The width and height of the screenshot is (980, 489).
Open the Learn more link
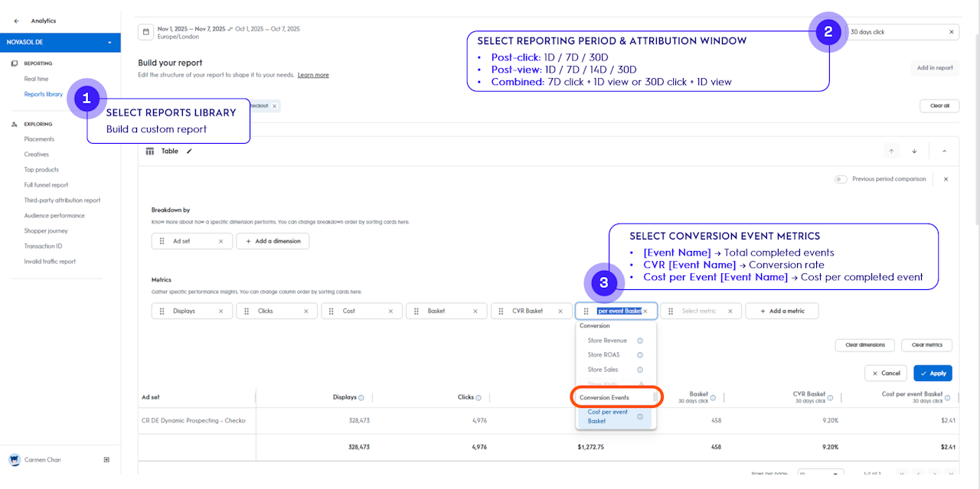pos(313,75)
